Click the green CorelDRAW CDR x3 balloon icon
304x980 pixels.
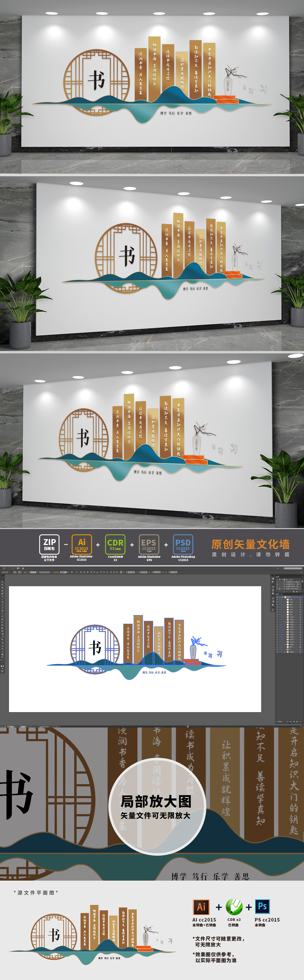coord(234,907)
